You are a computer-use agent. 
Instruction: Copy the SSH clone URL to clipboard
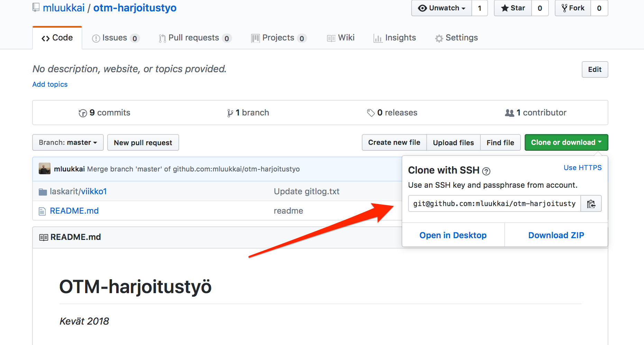click(591, 204)
